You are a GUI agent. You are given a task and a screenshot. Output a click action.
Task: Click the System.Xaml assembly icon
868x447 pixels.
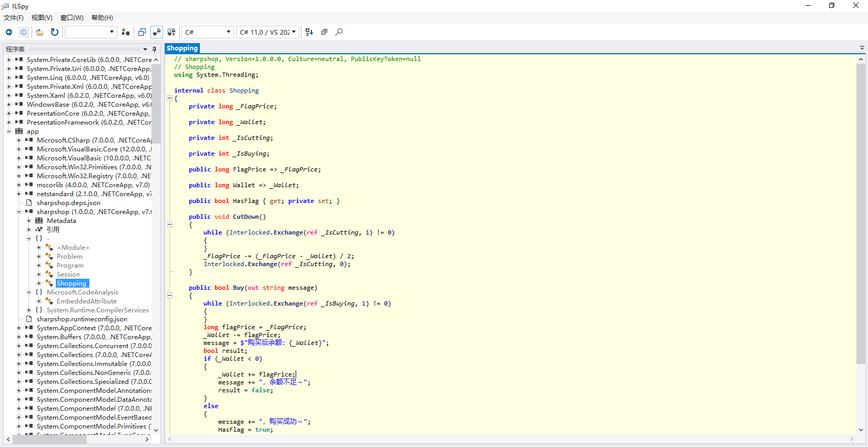(x=19, y=96)
